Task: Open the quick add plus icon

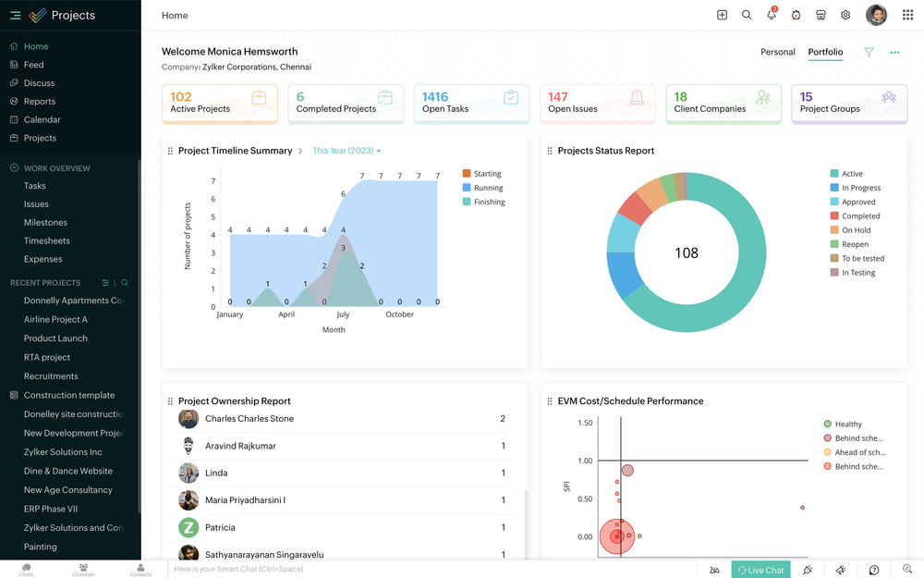Action: click(722, 16)
